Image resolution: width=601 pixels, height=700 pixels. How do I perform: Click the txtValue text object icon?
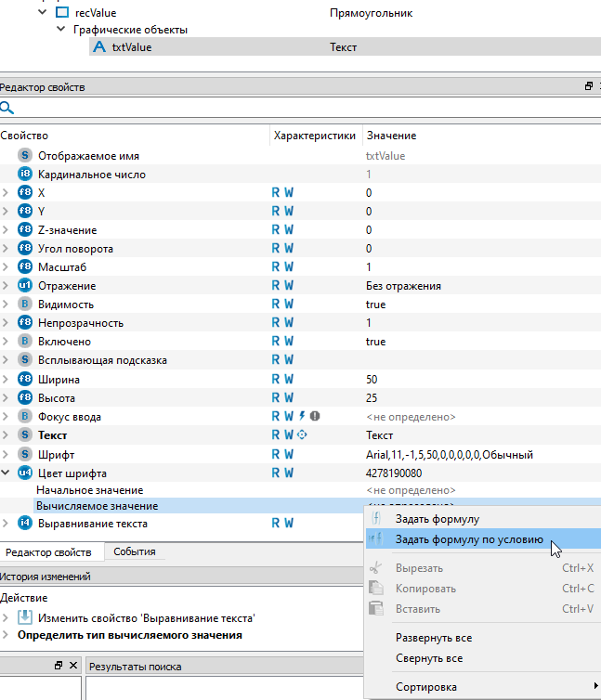(x=100, y=47)
